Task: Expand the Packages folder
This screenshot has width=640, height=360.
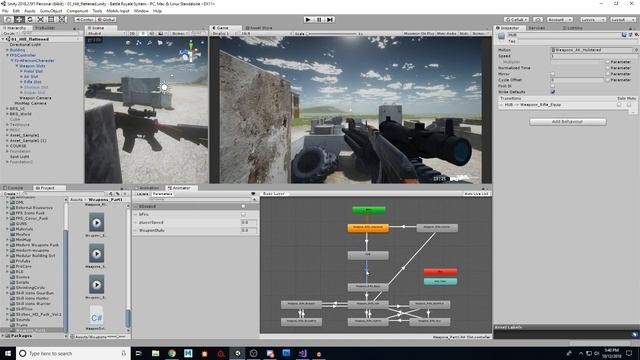Action: (x=3, y=336)
